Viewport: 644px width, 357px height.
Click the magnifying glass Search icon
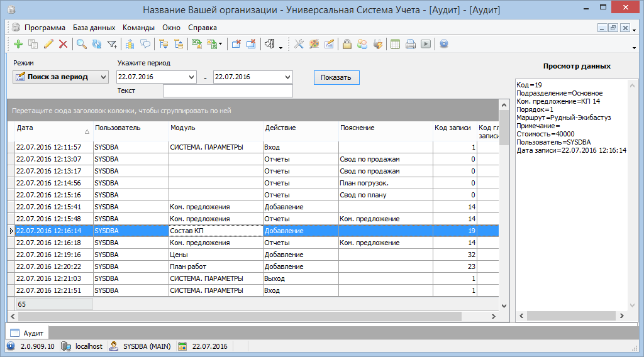tap(81, 44)
